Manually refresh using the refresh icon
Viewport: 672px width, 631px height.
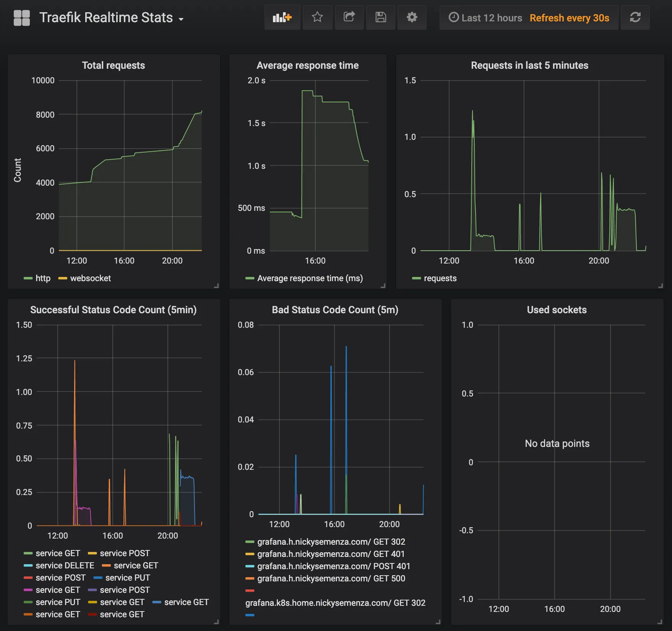(x=635, y=18)
